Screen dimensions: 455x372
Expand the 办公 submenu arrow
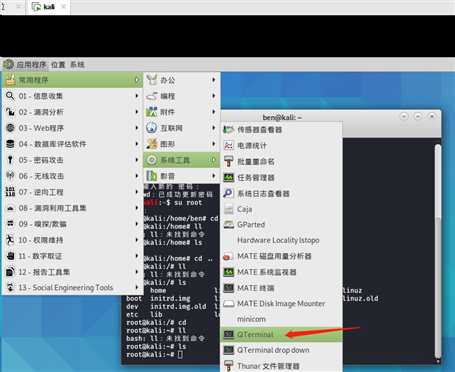pos(213,80)
